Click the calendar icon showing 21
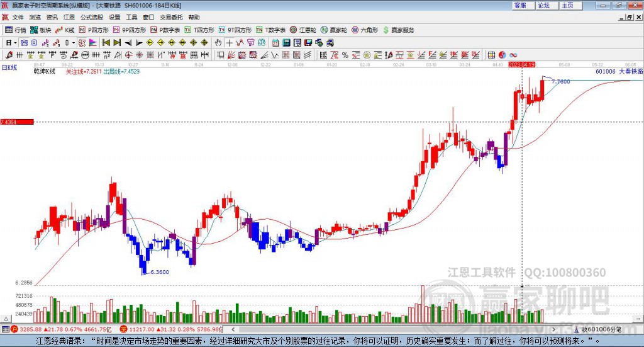The image size is (644, 347). (x=275, y=43)
